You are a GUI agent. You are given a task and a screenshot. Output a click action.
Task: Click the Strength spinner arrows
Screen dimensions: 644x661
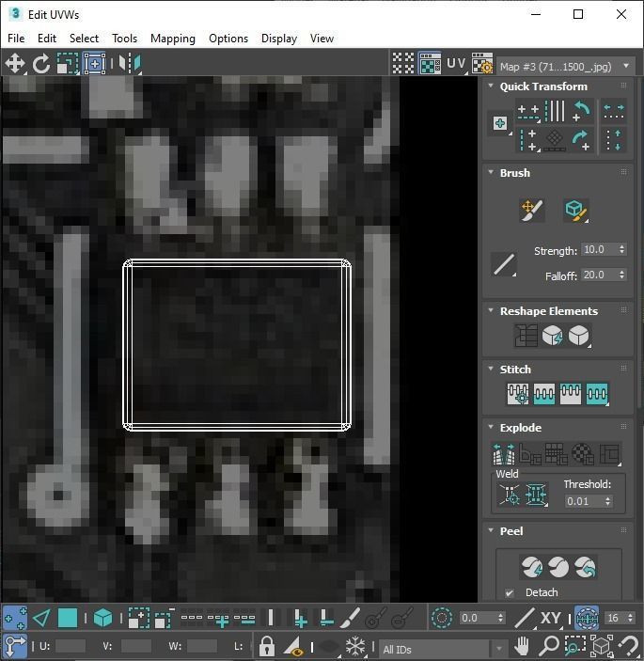[621, 249]
